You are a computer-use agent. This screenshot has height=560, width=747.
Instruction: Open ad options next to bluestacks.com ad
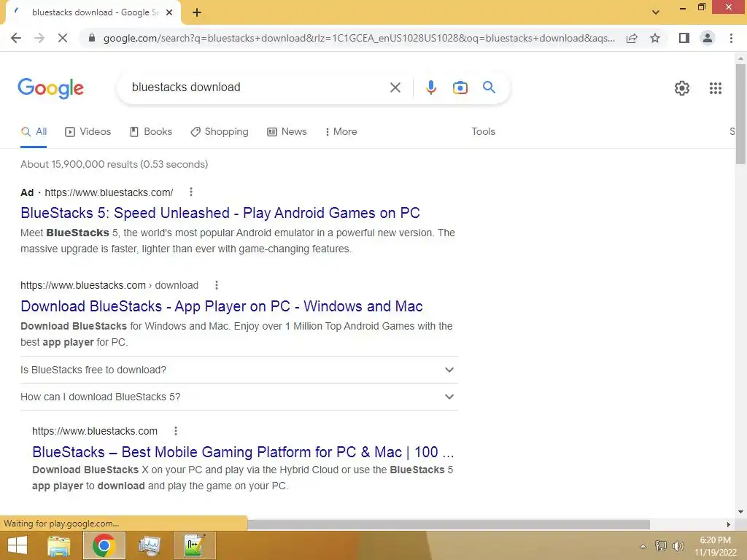coord(191,192)
